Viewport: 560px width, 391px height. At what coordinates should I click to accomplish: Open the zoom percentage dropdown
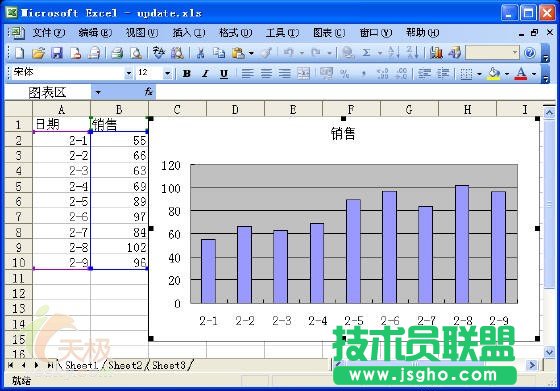515,52
